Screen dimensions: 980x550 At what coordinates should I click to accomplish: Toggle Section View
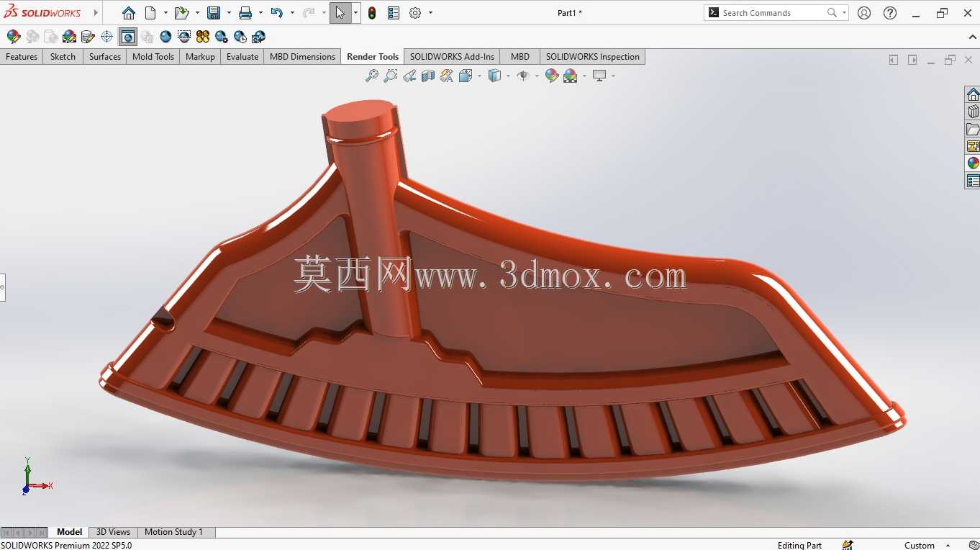(428, 76)
